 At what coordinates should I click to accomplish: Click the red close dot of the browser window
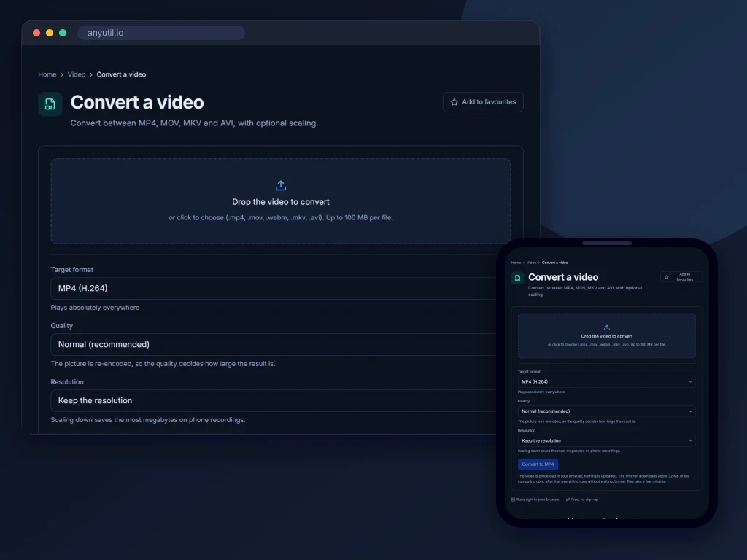point(36,33)
